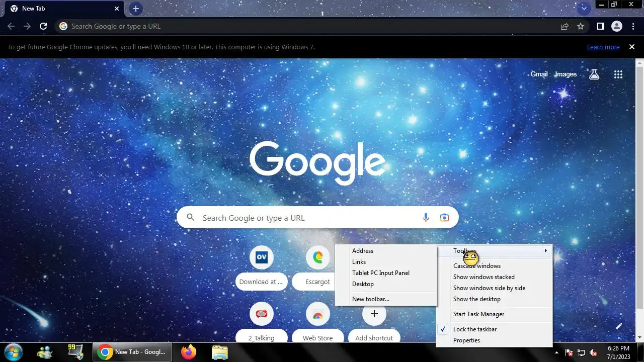Open the Web Store shortcut

coord(317,322)
